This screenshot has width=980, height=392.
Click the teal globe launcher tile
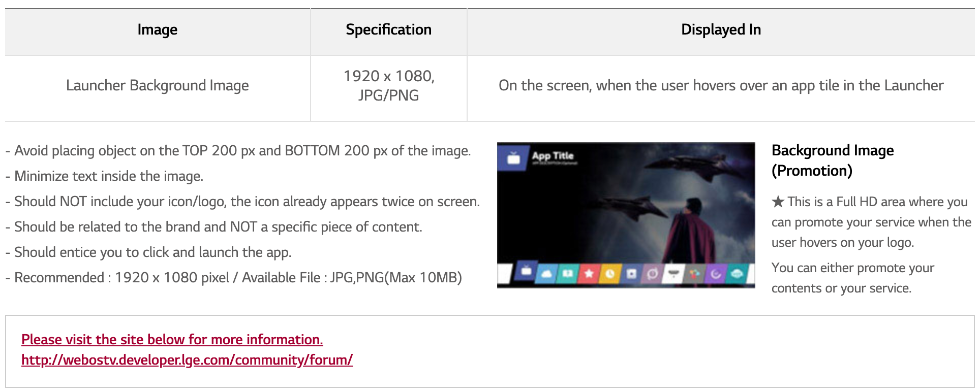tap(737, 274)
